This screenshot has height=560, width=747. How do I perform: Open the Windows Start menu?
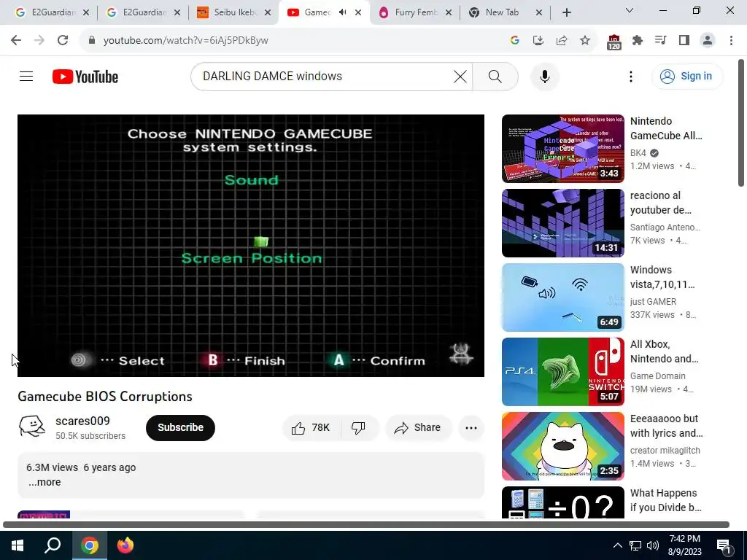[x=18, y=545]
